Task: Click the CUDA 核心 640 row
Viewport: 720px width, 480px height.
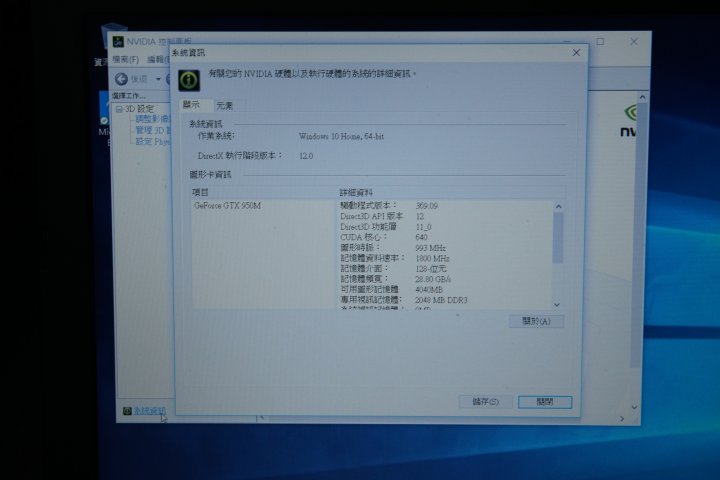Action: (x=384, y=237)
